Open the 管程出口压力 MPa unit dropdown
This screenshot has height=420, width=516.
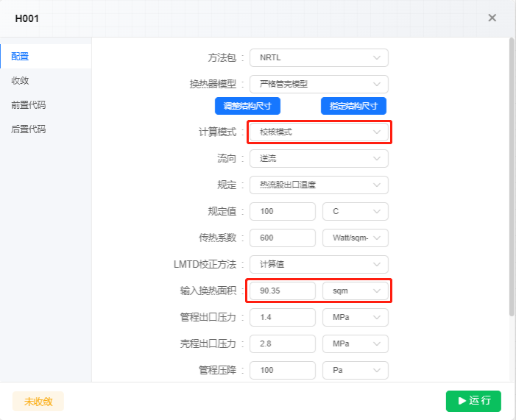(x=356, y=317)
